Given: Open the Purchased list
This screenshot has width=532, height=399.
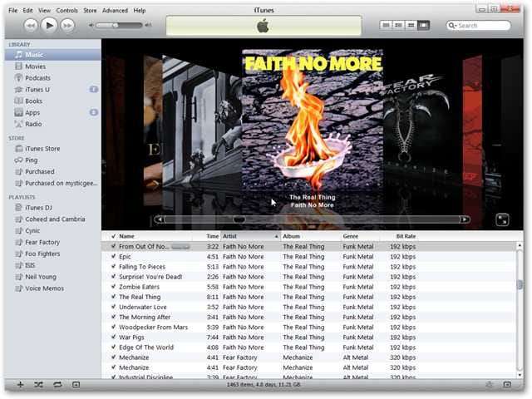Looking at the screenshot, I should pyautogui.click(x=53, y=172).
